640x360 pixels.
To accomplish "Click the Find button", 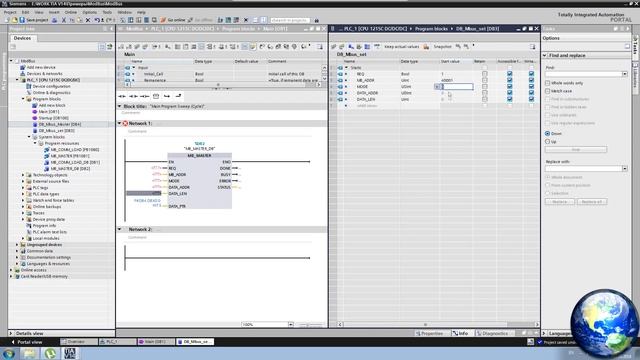I will [x=576, y=150].
